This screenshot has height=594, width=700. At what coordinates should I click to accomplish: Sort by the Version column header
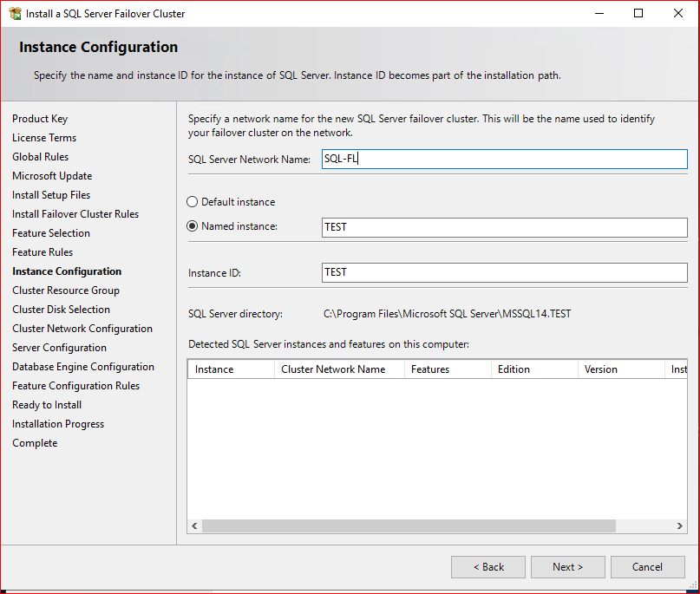pyautogui.click(x=621, y=369)
